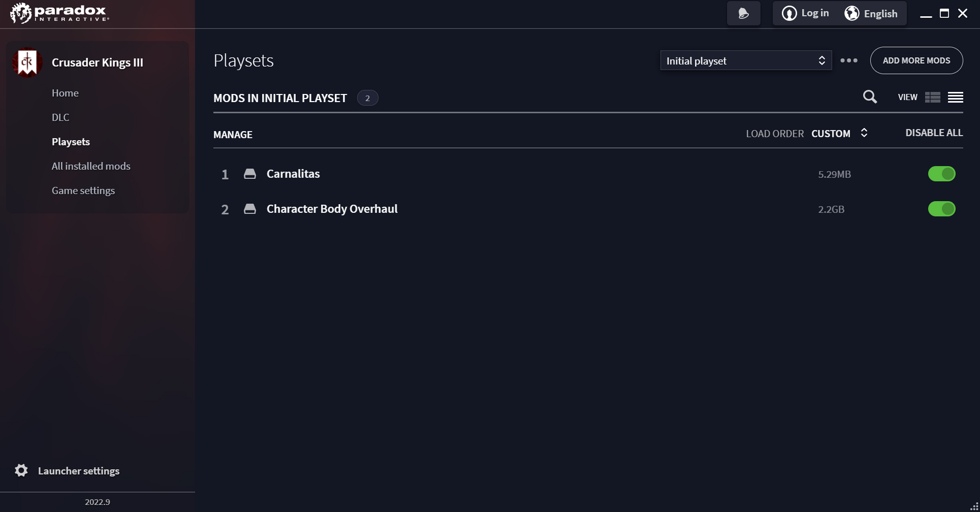Viewport: 980px width, 512px height.
Task: Click the 5.29MB size value
Action: tap(835, 174)
